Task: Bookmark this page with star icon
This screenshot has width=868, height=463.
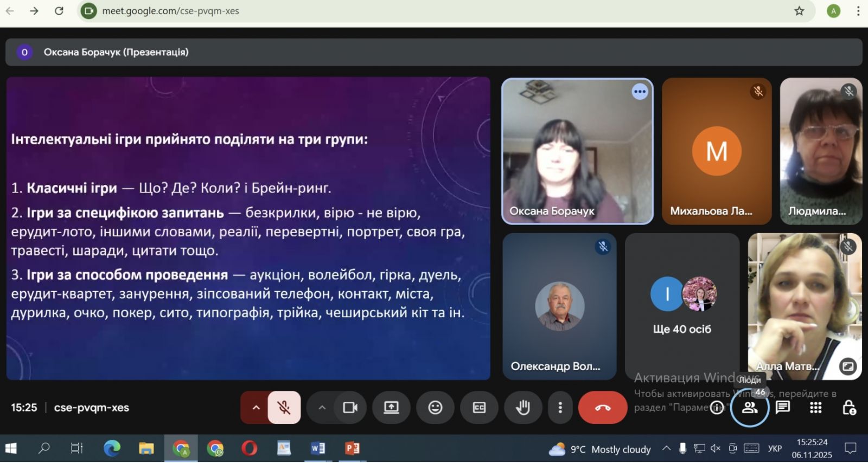Action: [799, 11]
